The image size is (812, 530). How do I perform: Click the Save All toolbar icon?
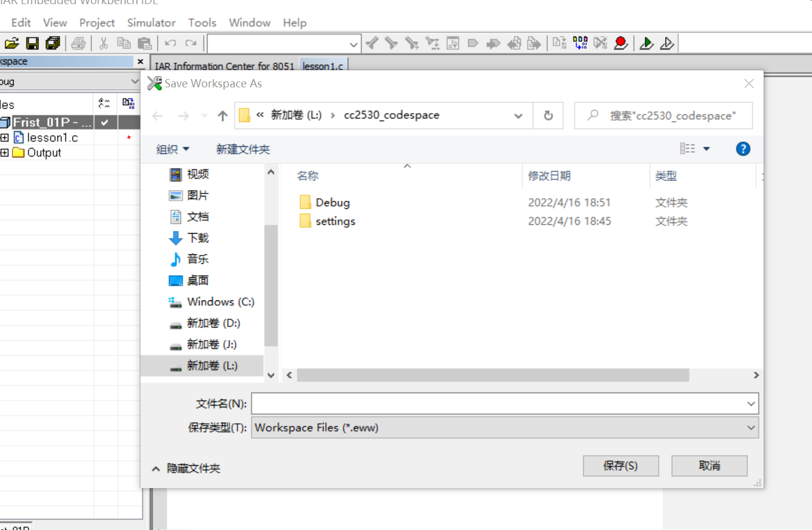coord(53,43)
